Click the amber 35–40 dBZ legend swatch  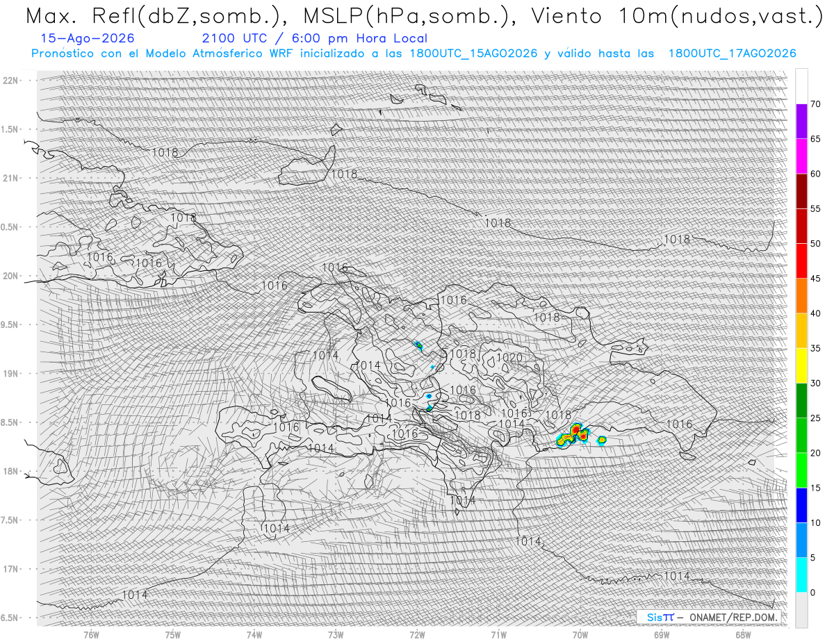(801, 331)
